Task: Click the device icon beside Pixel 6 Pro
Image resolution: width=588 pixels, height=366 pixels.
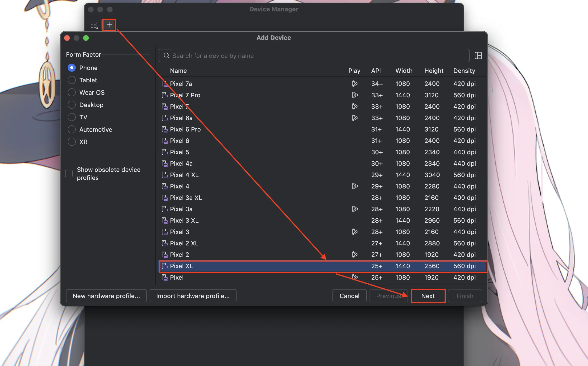Action: click(x=165, y=129)
